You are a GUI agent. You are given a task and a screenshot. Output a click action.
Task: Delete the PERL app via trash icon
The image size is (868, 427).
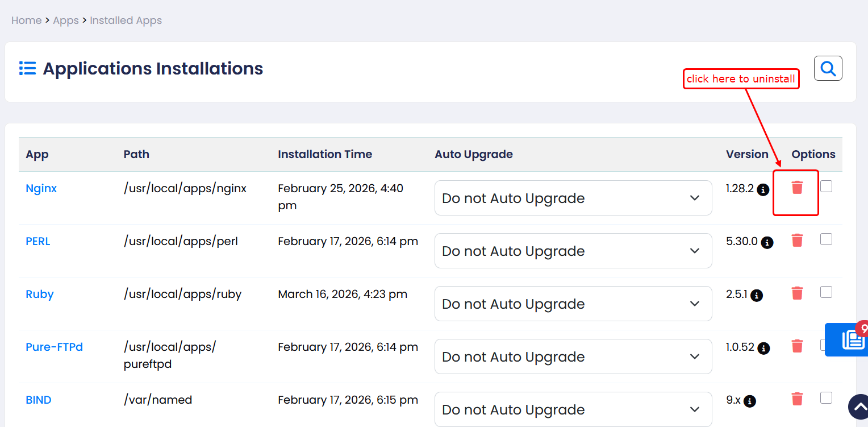(797, 241)
